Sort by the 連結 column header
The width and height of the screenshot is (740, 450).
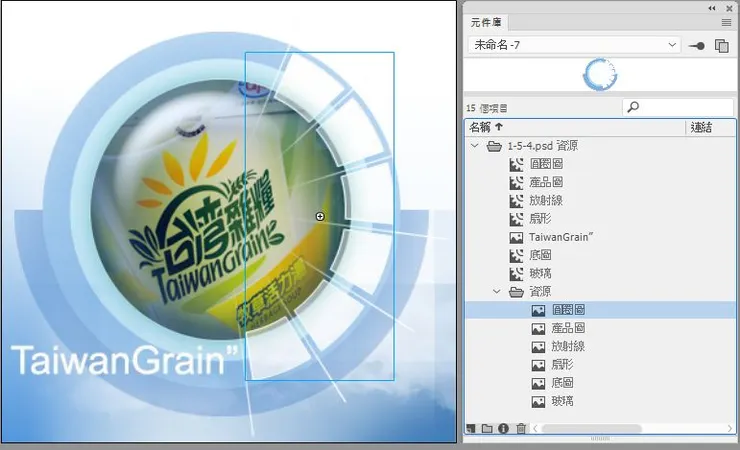(710, 127)
